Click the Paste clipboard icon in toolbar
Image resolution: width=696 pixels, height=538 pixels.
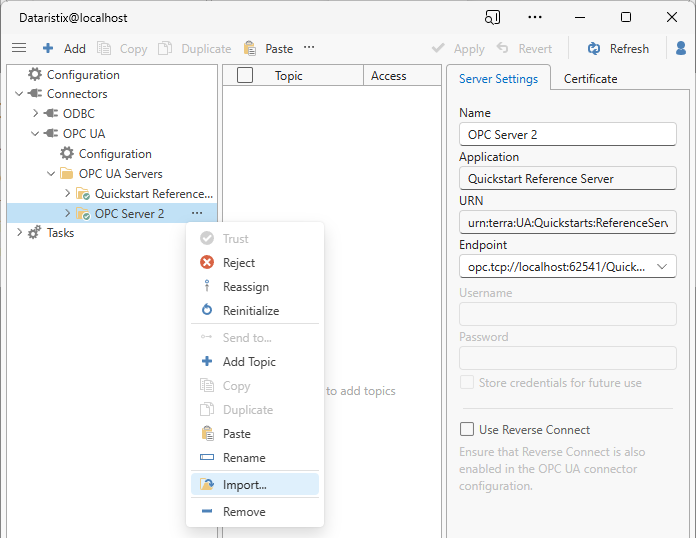pyautogui.click(x=249, y=48)
